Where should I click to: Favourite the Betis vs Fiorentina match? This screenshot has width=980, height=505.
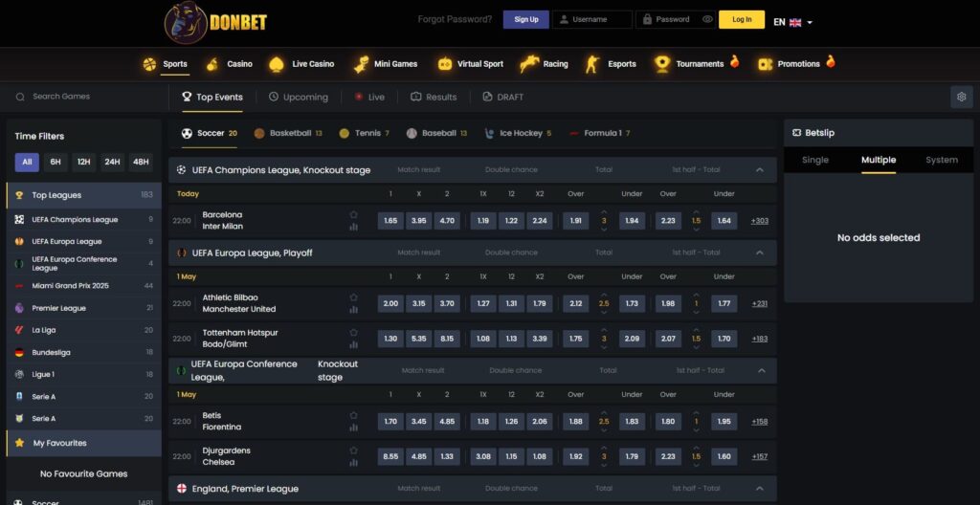coord(354,415)
